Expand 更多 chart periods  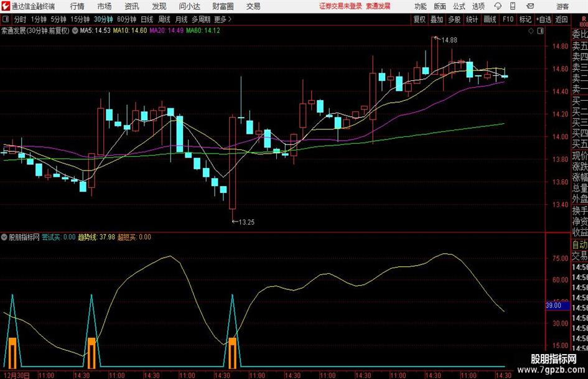(223, 19)
